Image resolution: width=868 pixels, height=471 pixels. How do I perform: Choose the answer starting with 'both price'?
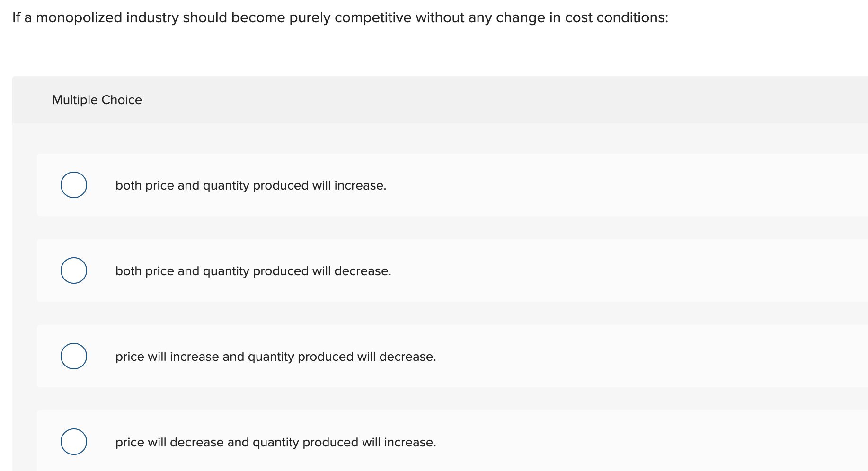(250, 185)
